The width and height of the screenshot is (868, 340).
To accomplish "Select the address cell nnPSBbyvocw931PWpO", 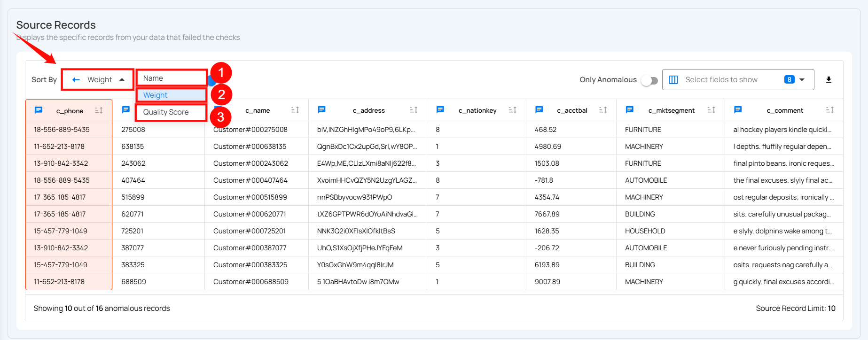I will point(368,197).
